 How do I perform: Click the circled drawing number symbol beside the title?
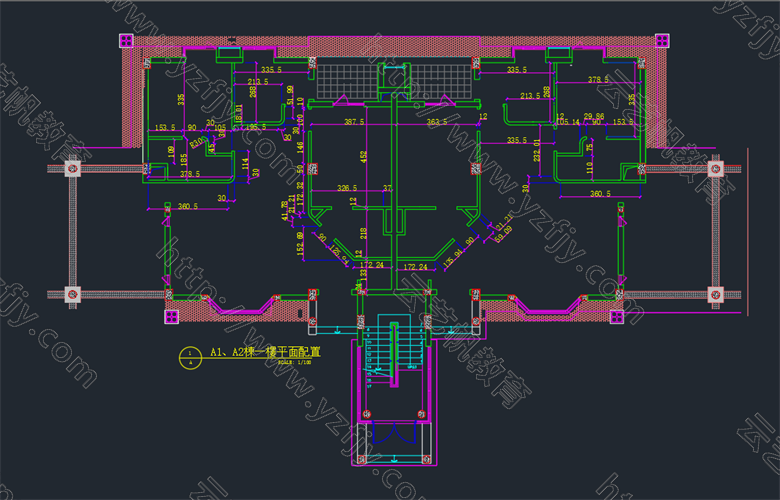tap(190, 358)
